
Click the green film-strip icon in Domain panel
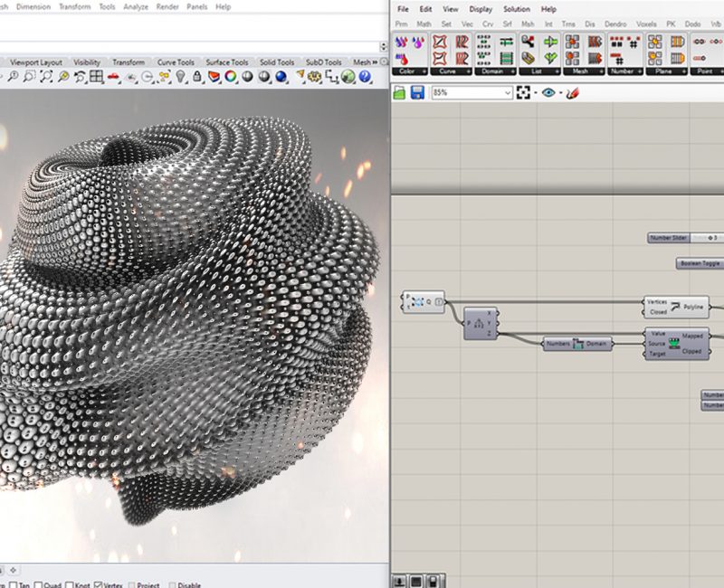tap(507, 59)
